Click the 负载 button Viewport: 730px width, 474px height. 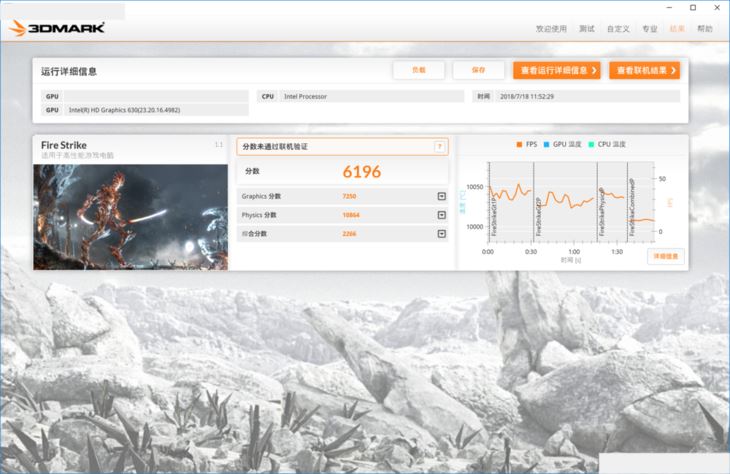click(x=419, y=70)
